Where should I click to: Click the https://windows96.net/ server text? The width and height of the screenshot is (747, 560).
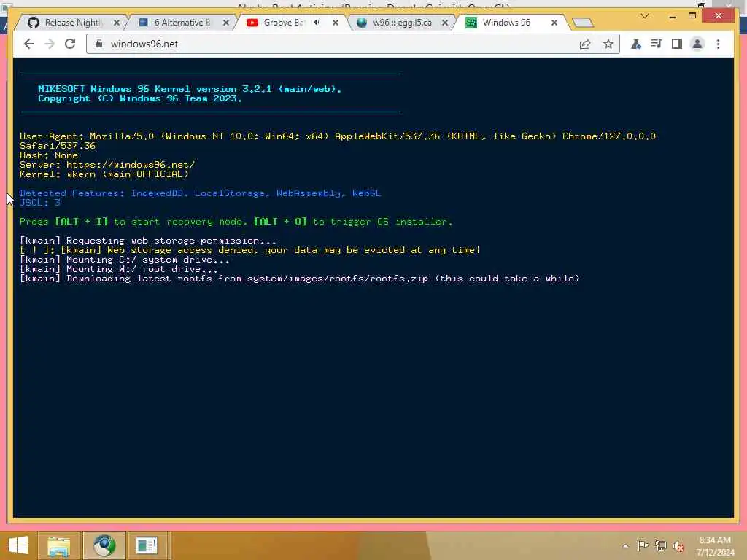[131, 165]
